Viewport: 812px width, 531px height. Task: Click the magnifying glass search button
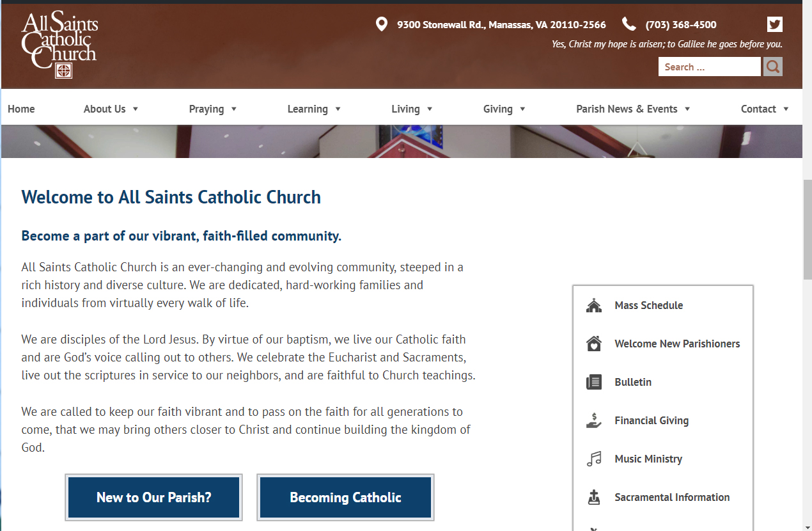[x=773, y=67]
